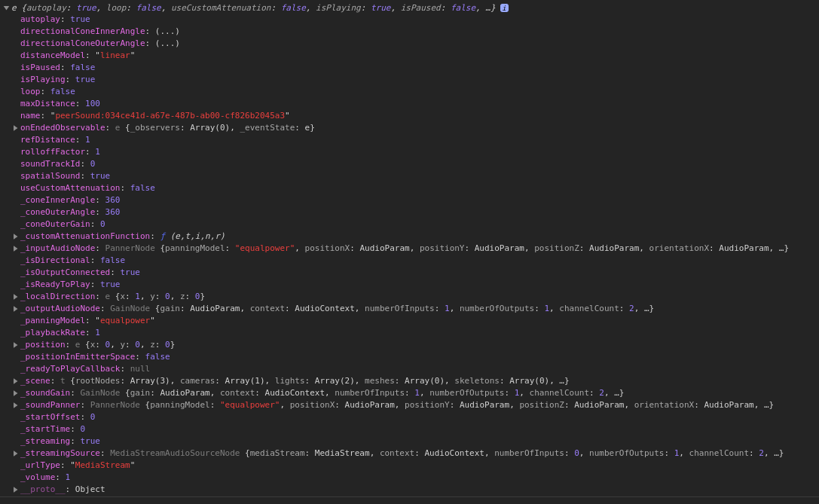The image size is (819, 504).
Task: Click the maxDistance value 100
Action: 93,103
